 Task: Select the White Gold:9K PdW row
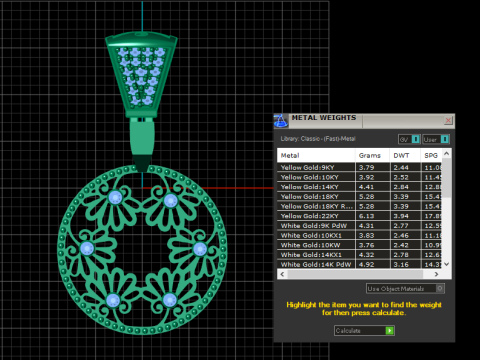pos(359,226)
